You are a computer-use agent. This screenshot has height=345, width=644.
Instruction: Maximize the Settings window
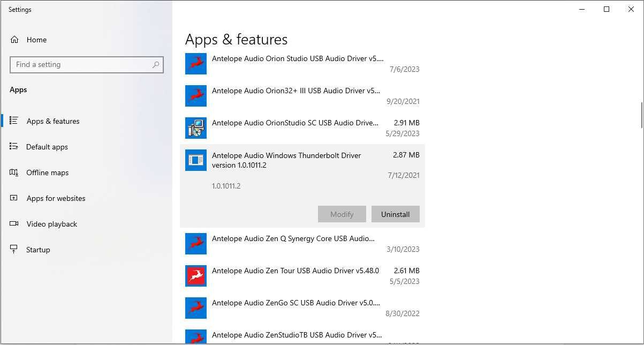(x=607, y=9)
